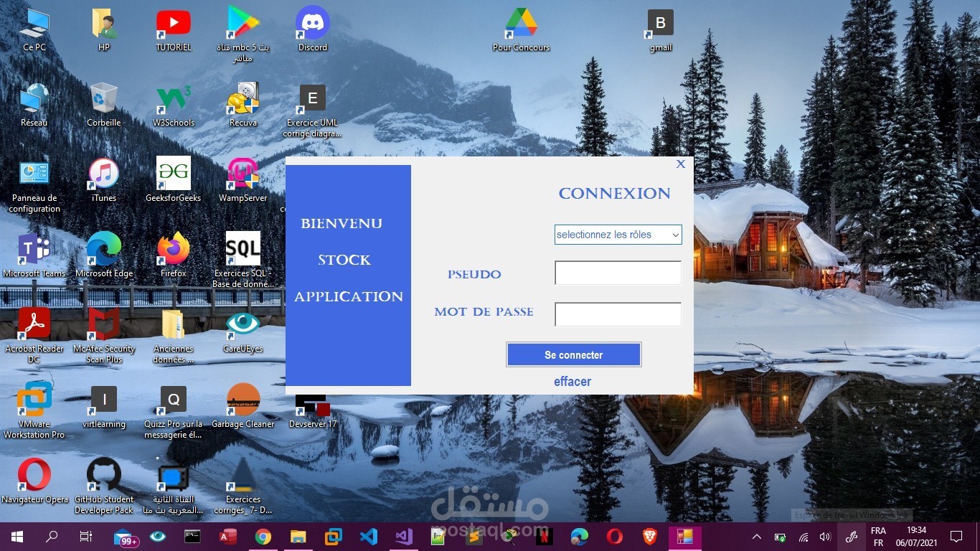Focus the Mot de passe field
The height and width of the screenshot is (551, 980).
click(618, 314)
